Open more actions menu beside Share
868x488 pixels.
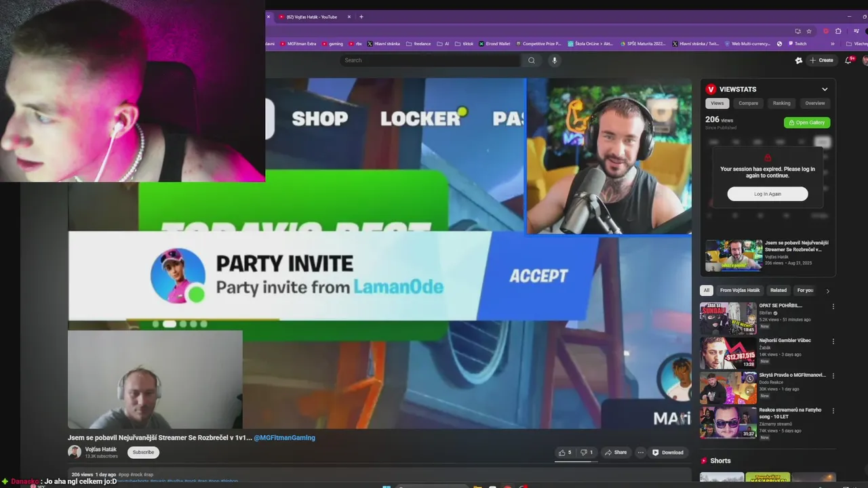(640, 452)
